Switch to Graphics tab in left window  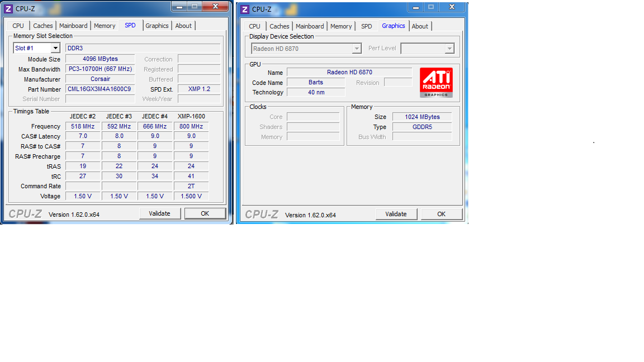click(x=157, y=26)
